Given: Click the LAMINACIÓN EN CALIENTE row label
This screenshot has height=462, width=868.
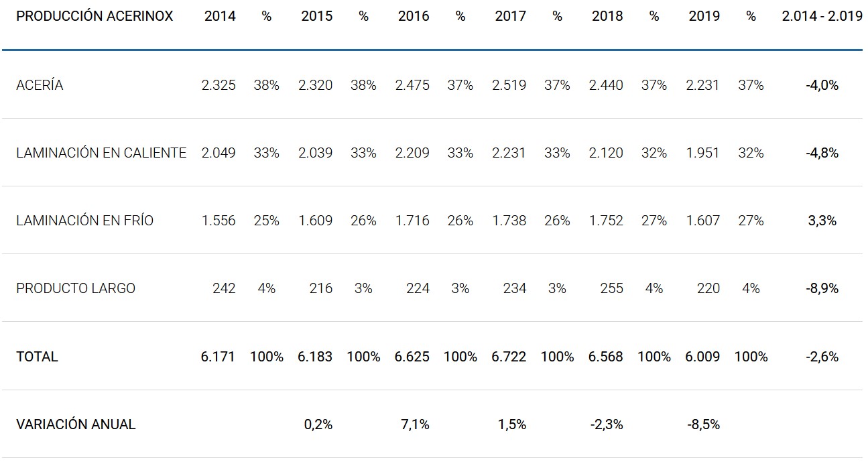Looking at the screenshot, I should coord(101,153).
